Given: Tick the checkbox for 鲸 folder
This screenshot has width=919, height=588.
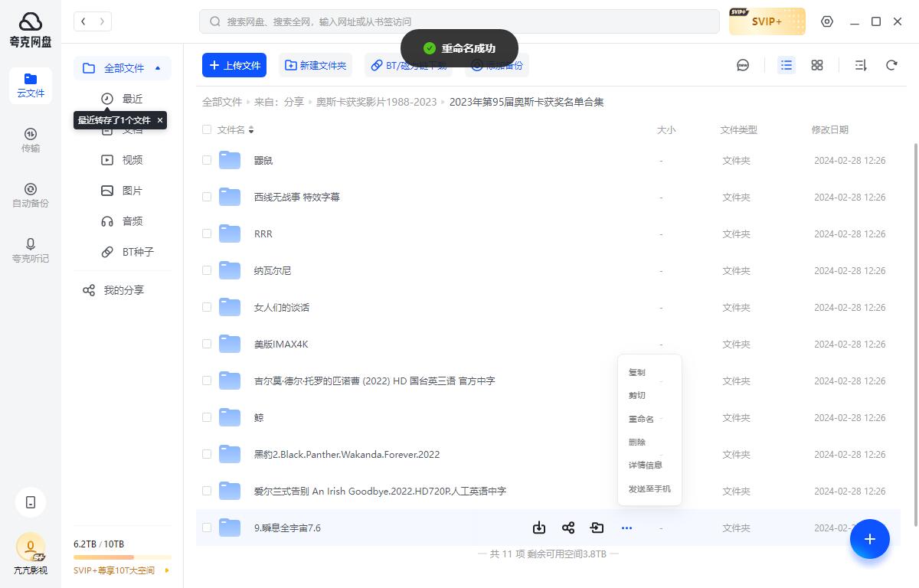Looking at the screenshot, I should (x=207, y=417).
